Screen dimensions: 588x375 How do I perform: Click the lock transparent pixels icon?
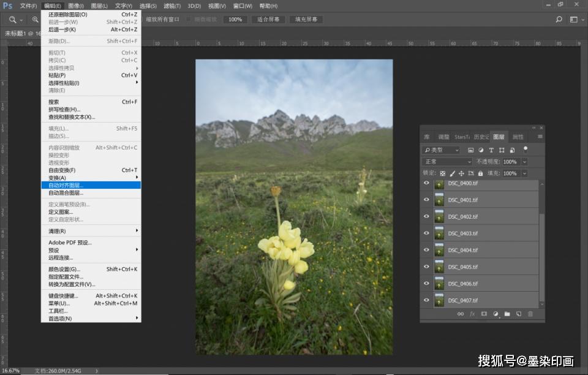442,173
